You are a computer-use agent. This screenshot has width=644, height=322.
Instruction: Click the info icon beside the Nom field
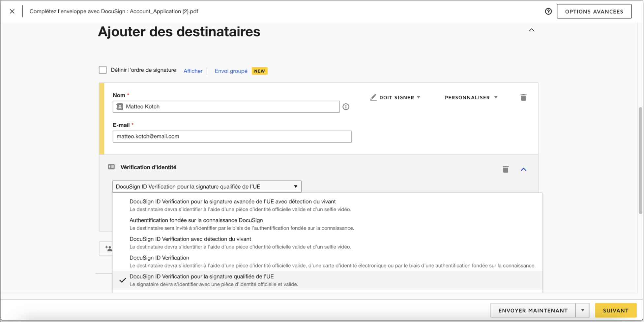click(x=346, y=107)
